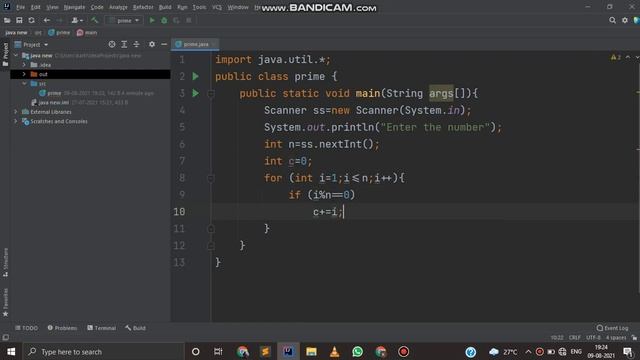This screenshot has width=640, height=360.
Task: Open the Event Log
Action: coord(612,328)
